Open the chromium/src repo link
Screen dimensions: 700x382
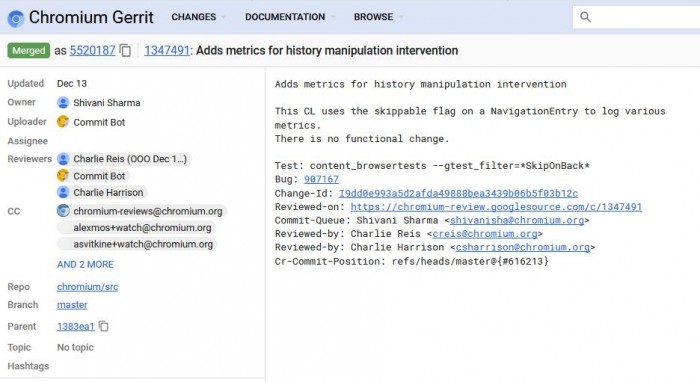[88, 286]
